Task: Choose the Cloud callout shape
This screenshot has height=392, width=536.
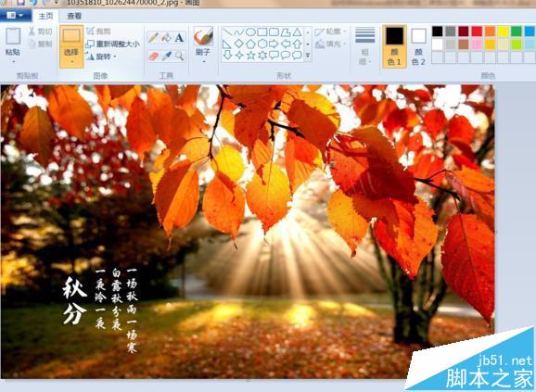Action: click(297, 55)
